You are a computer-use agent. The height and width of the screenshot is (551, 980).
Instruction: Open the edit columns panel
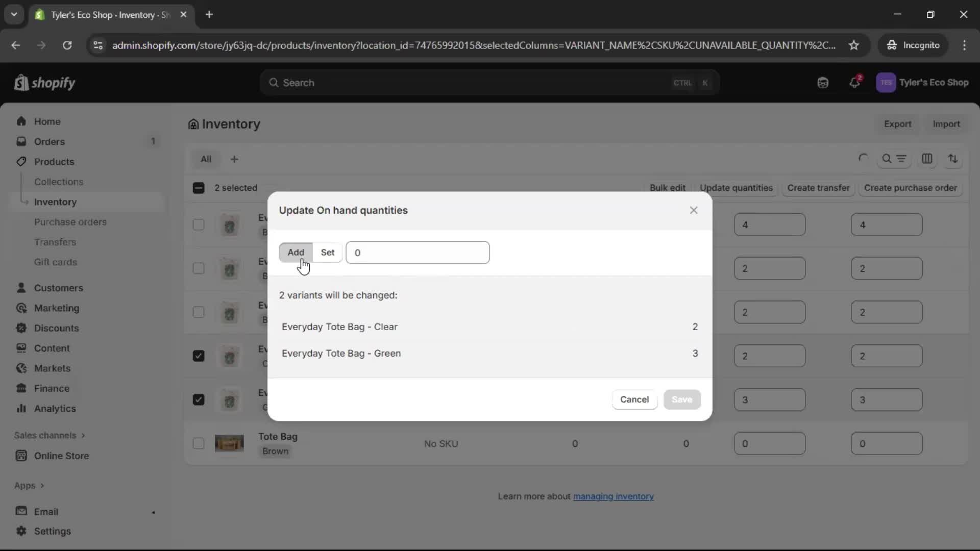(x=928, y=159)
